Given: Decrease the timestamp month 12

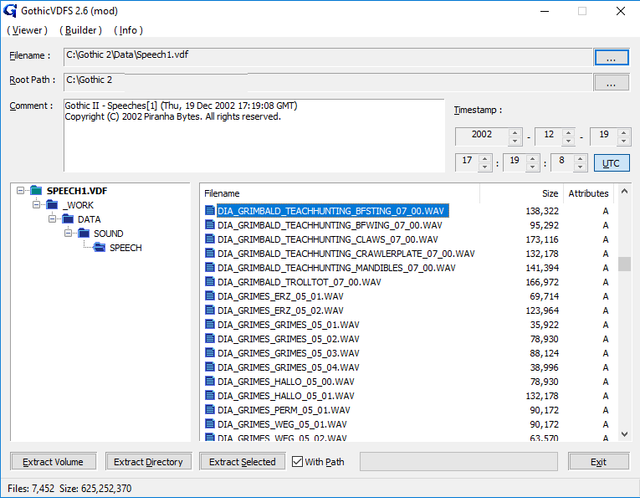Looking at the screenshot, I should pyautogui.click(x=568, y=141).
